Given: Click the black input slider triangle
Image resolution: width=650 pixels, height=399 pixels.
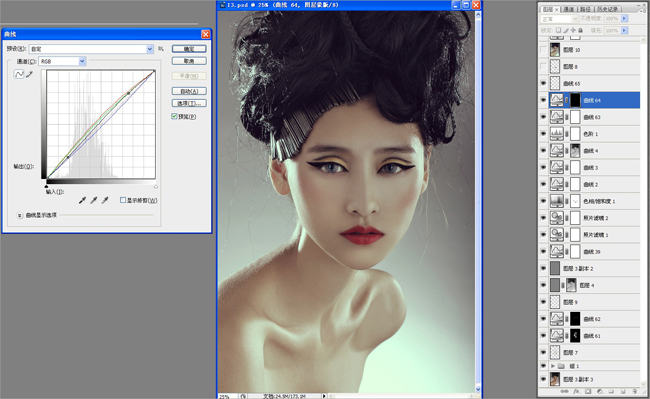Looking at the screenshot, I should (46, 186).
